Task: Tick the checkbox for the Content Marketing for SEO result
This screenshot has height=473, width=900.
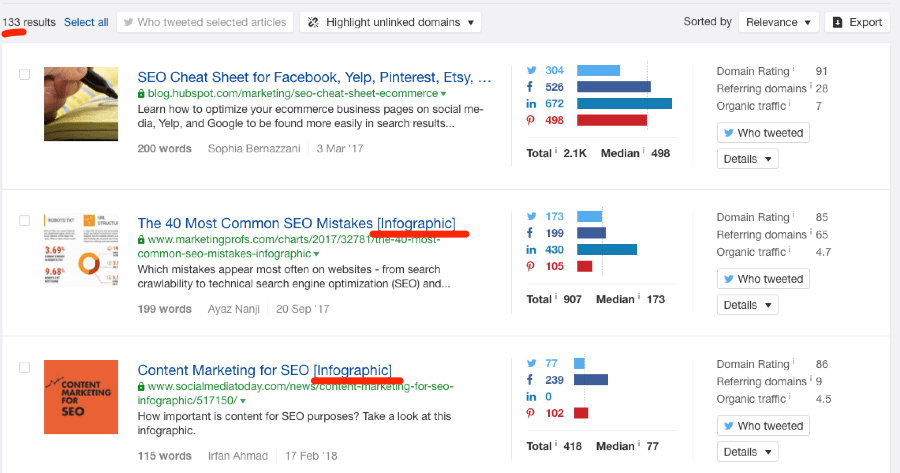Action: (24, 367)
